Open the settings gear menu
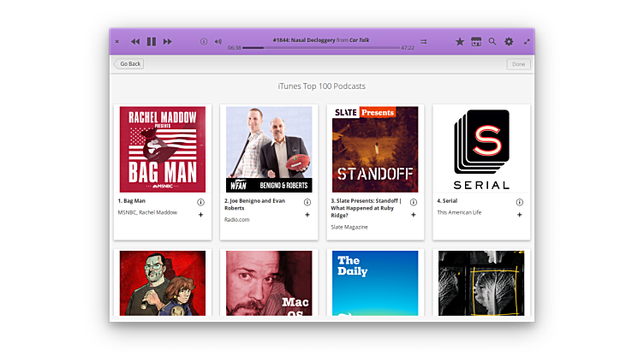 point(509,41)
